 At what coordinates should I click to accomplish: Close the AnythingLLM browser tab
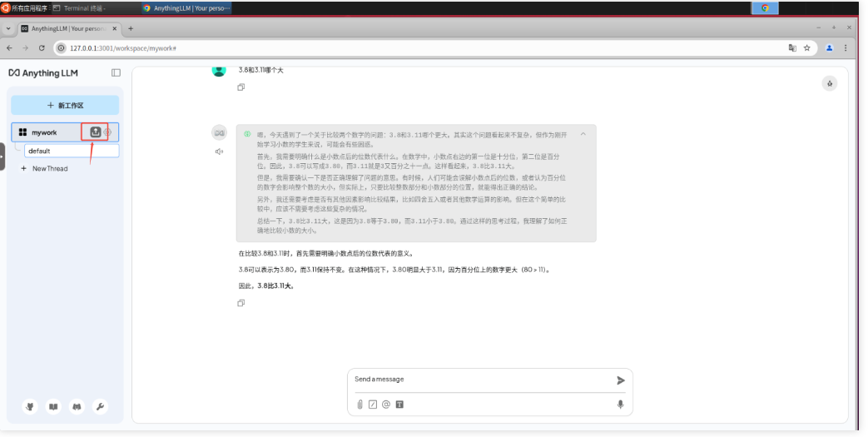[x=115, y=28]
